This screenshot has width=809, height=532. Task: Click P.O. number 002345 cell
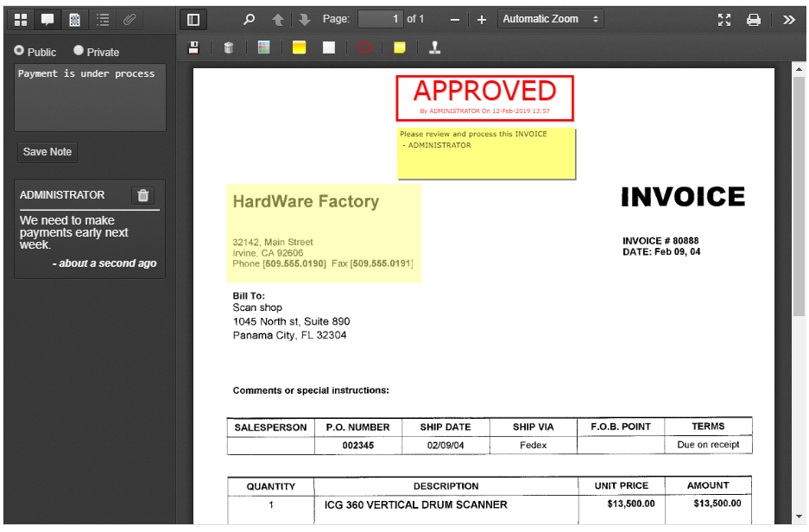coord(358,446)
